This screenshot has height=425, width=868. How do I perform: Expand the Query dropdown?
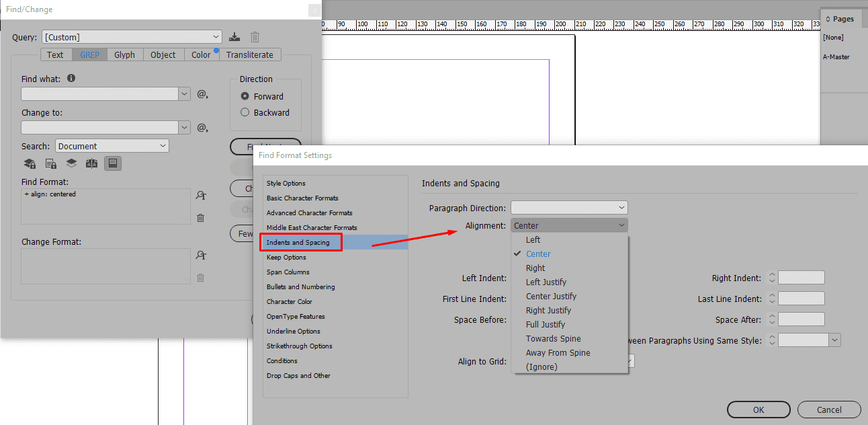tap(216, 37)
